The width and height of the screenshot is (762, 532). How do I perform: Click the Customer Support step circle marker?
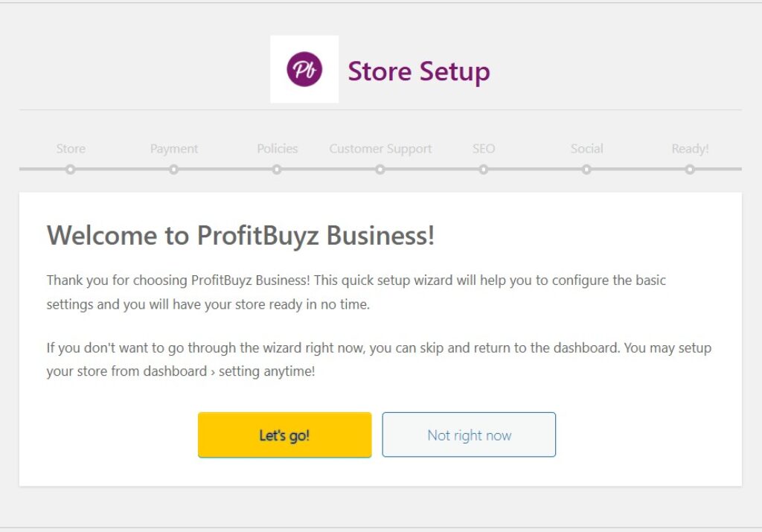coord(380,170)
